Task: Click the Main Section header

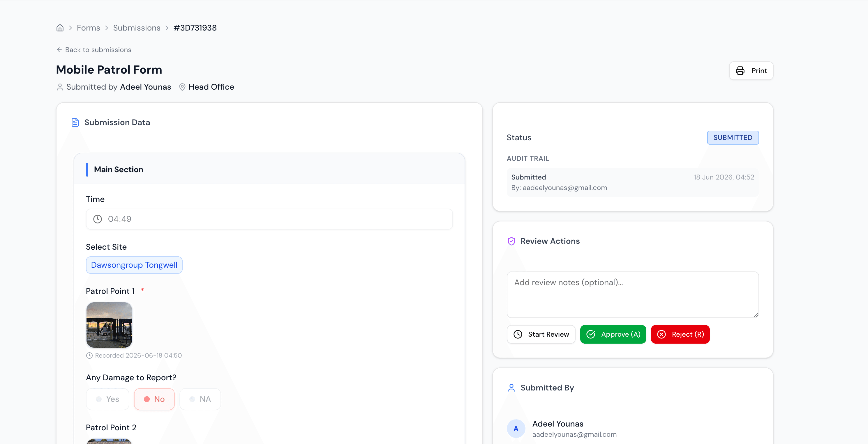Action: click(x=269, y=169)
